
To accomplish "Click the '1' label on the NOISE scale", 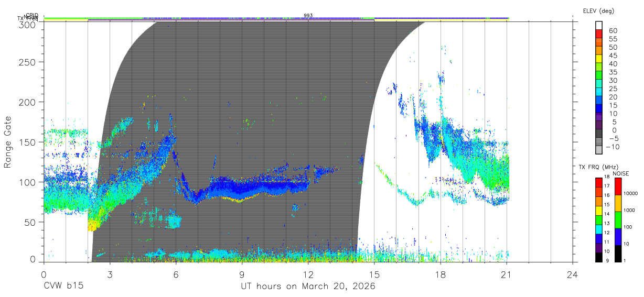I will pyautogui.click(x=626, y=260).
